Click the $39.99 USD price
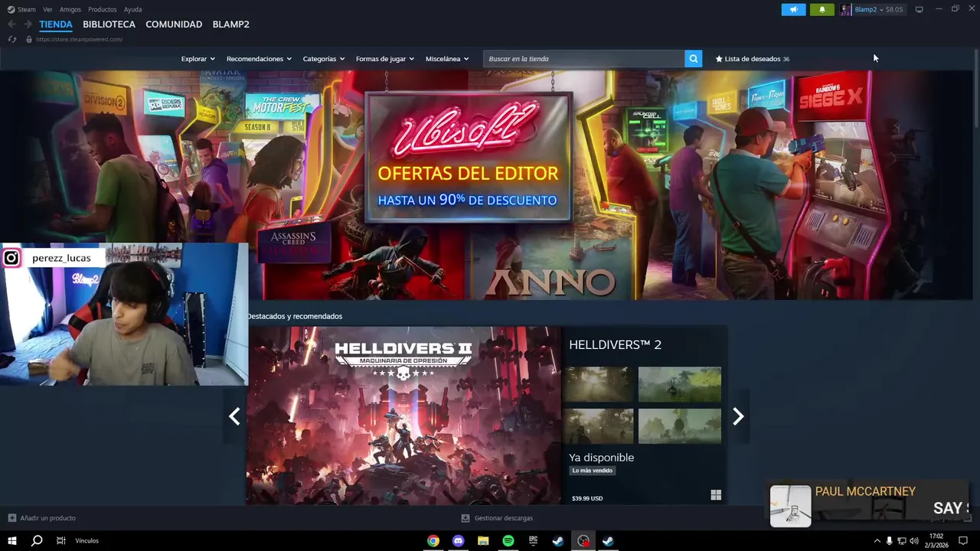This screenshot has width=980, height=551. [x=587, y=498]
